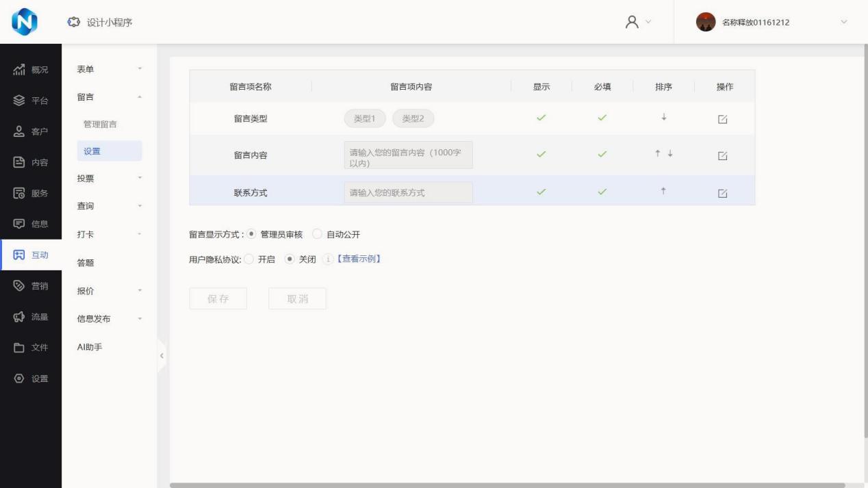868x488 pixels.
Task: Click the user profile icon in header
Action: [x=633, y=22]
